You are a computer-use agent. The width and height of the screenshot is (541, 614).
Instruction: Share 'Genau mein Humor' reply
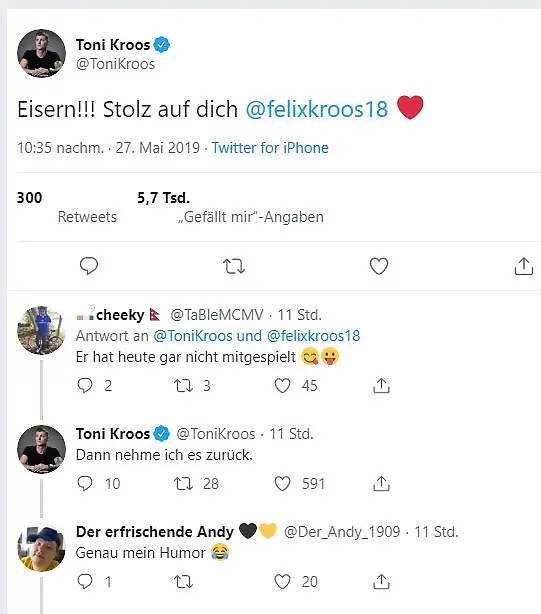click(x=381, y=581)
